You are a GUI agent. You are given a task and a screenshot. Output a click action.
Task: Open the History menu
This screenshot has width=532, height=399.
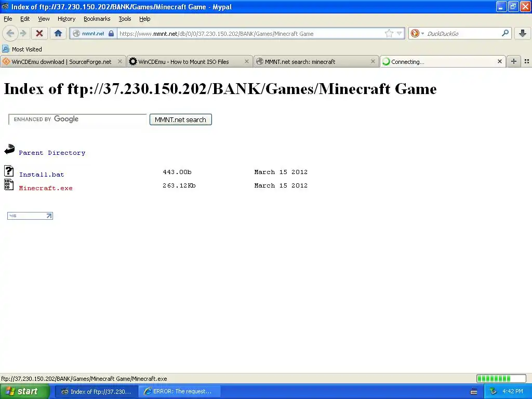point(66,19)
